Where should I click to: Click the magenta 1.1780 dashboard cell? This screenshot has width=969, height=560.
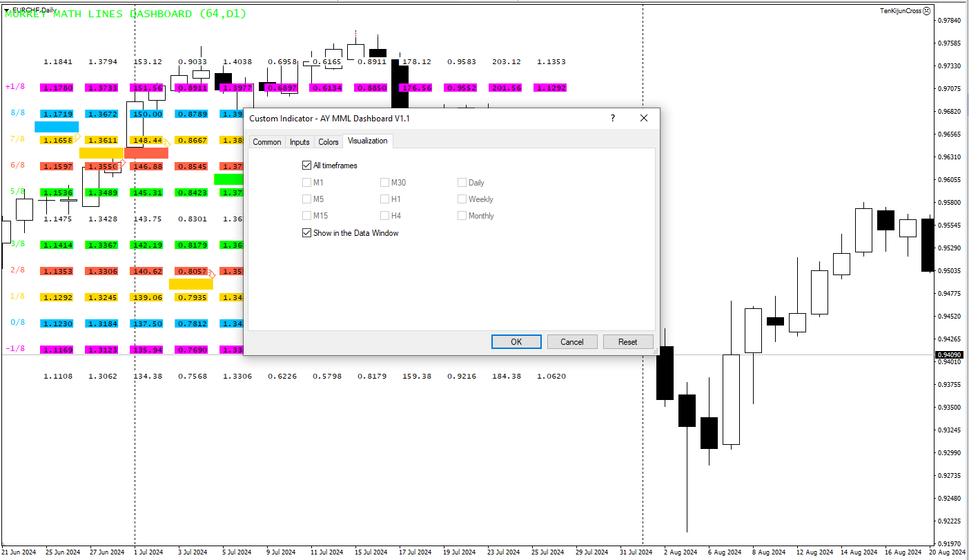coord(57,88)
